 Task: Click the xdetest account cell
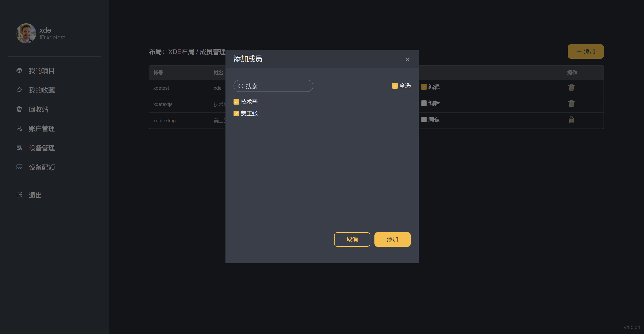(161, 88)
